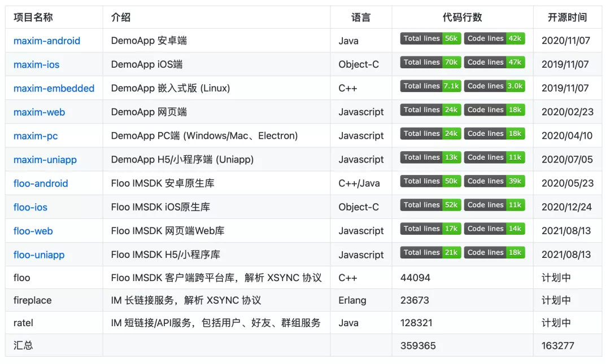The image size is (610, 364).
Task: Click maxim-web Total lines 24k badge
Action: (430, 109)
